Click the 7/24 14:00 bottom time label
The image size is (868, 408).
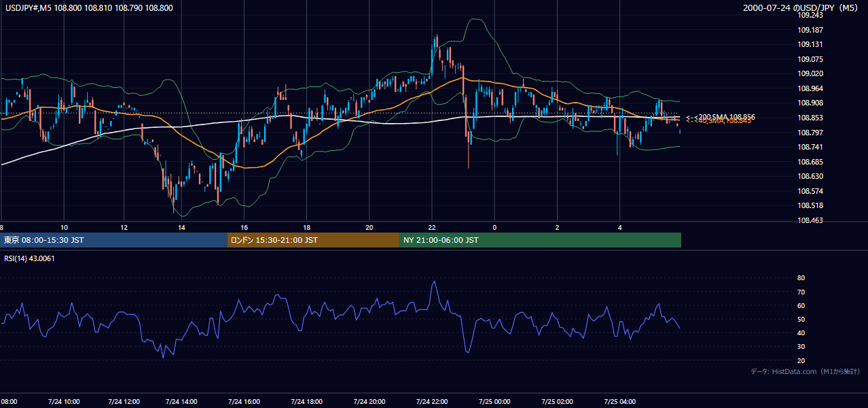(181, 402)
